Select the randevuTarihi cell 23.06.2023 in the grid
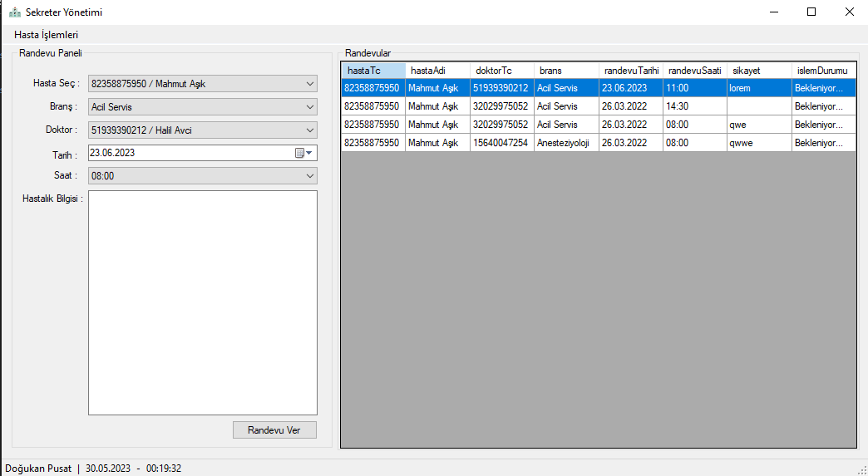This screenshot has height=476, width=868. click(x=630, y=88)
